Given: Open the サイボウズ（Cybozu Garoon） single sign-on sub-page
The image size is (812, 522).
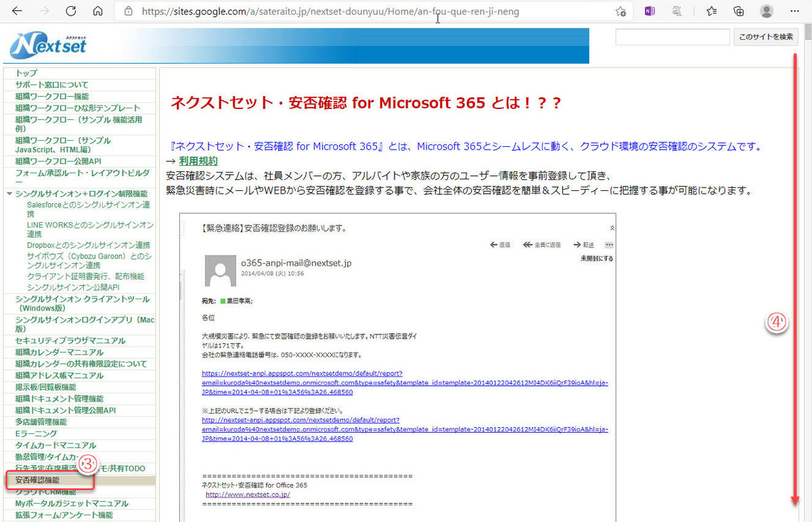Looking at the screenshot, I should click(89, 261).
